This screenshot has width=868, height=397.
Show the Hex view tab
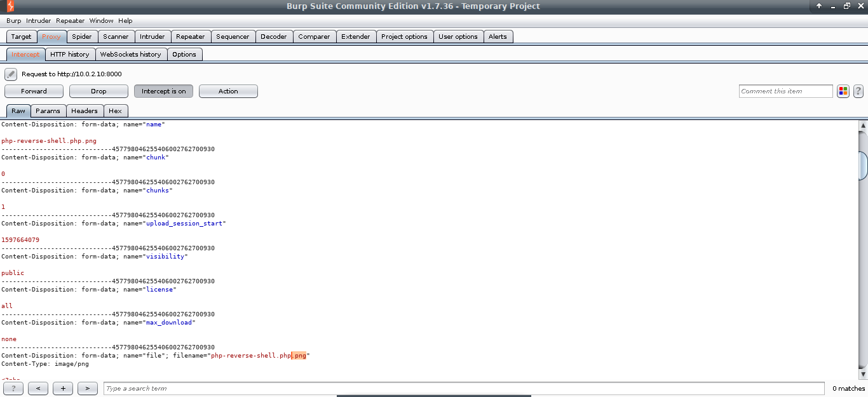click(x=115, y=111)
